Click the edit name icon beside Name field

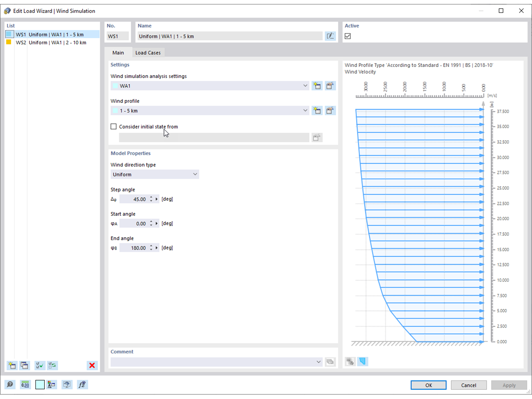tap(330, 36)
